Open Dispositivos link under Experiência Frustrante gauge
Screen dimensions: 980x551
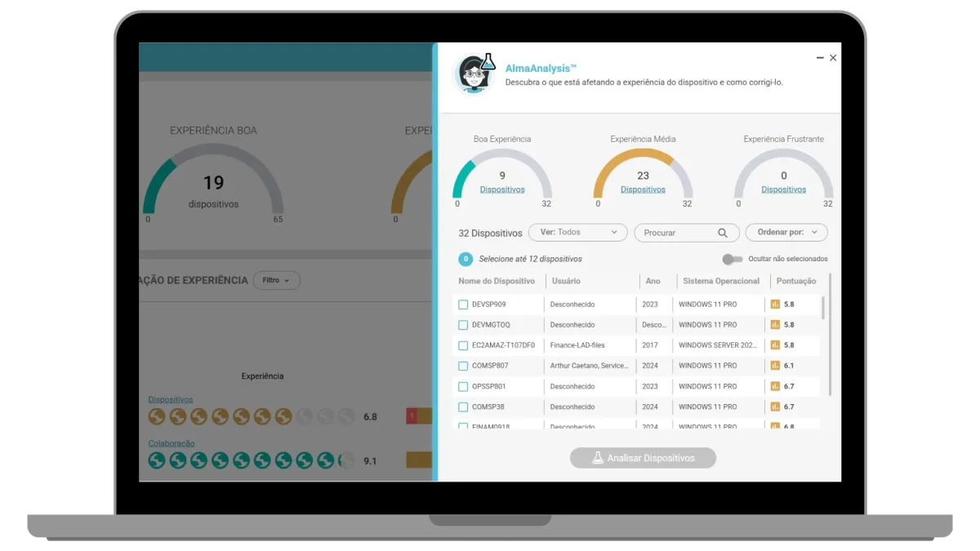click(784, 189)
